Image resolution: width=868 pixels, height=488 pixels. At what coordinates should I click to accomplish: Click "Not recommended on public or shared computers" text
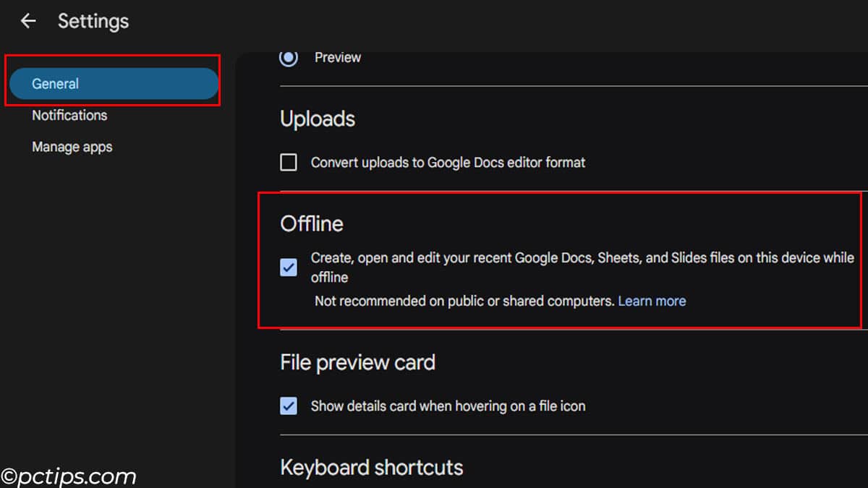click(x=464, y=301)
